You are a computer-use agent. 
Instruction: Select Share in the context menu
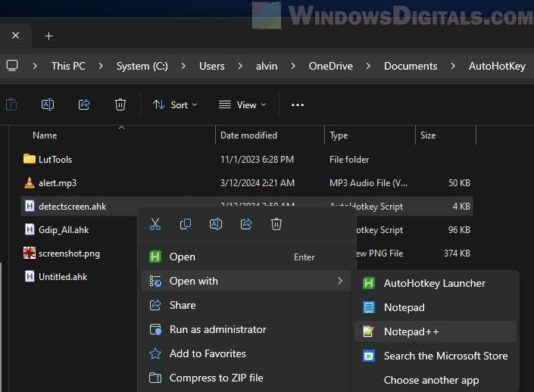point(246,305)
